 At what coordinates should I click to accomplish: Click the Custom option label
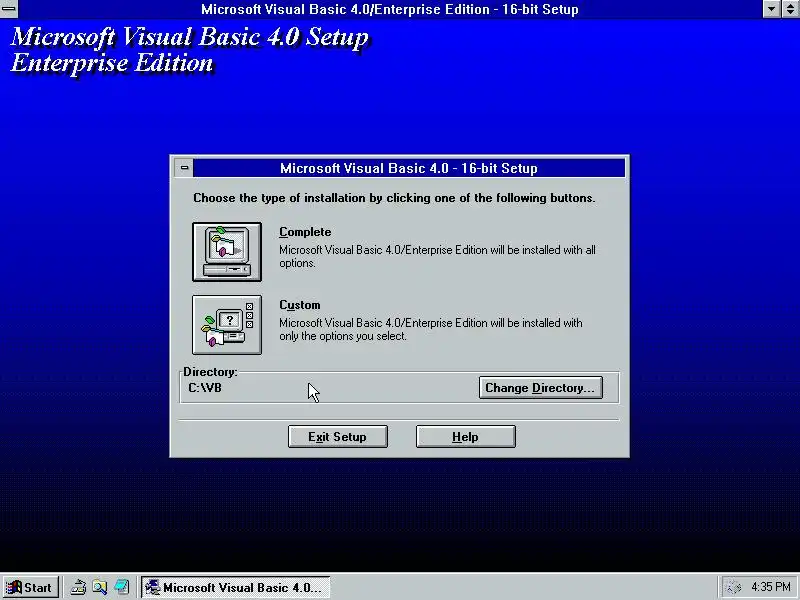click(x=299, y=305)
